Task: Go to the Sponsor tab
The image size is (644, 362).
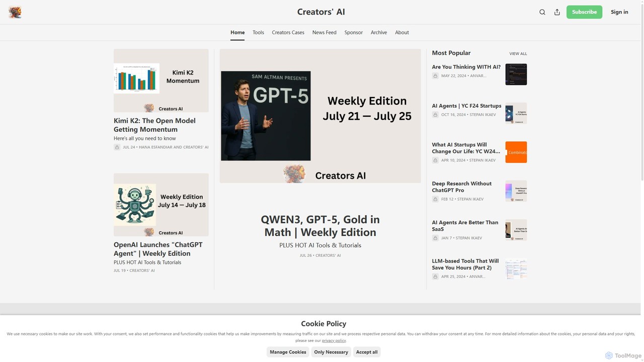Action: click(x=353, y=33)
